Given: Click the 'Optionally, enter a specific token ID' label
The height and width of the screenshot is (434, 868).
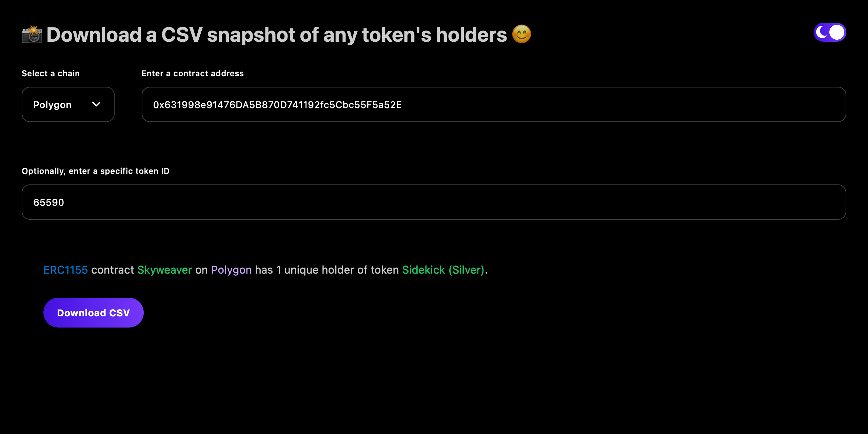Looking at the screenshot, I should [96, 171].
